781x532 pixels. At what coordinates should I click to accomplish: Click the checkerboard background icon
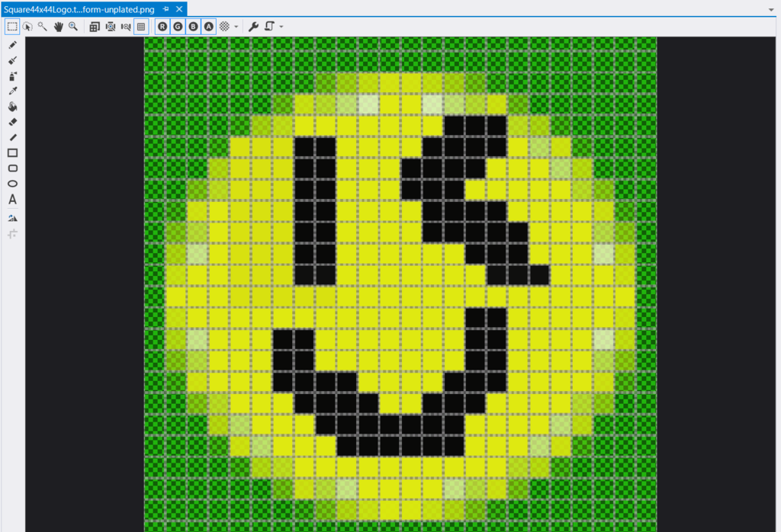[x=225, y=27]
